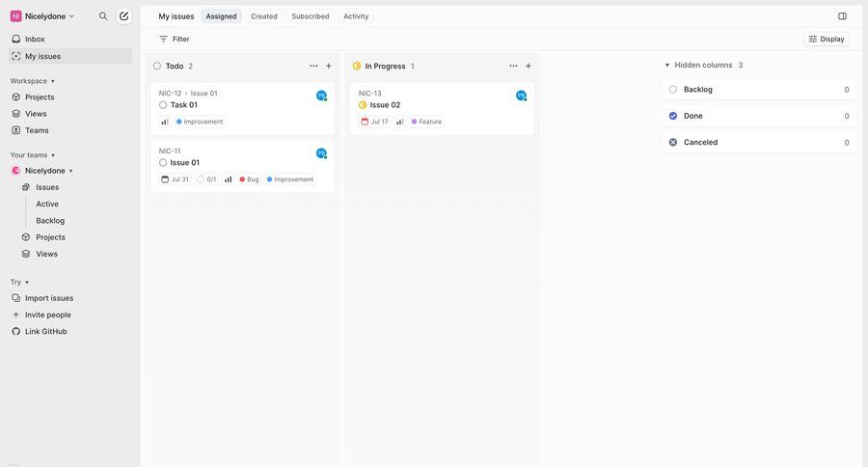Screen dimensions: 868x467
Task: Open workspace Projects under Workspace
Action: tap(70, 96)
